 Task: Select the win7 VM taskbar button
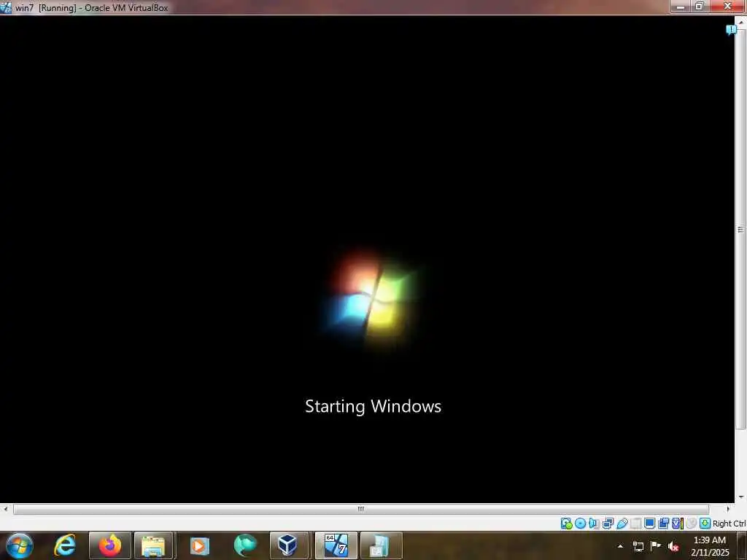336,545
